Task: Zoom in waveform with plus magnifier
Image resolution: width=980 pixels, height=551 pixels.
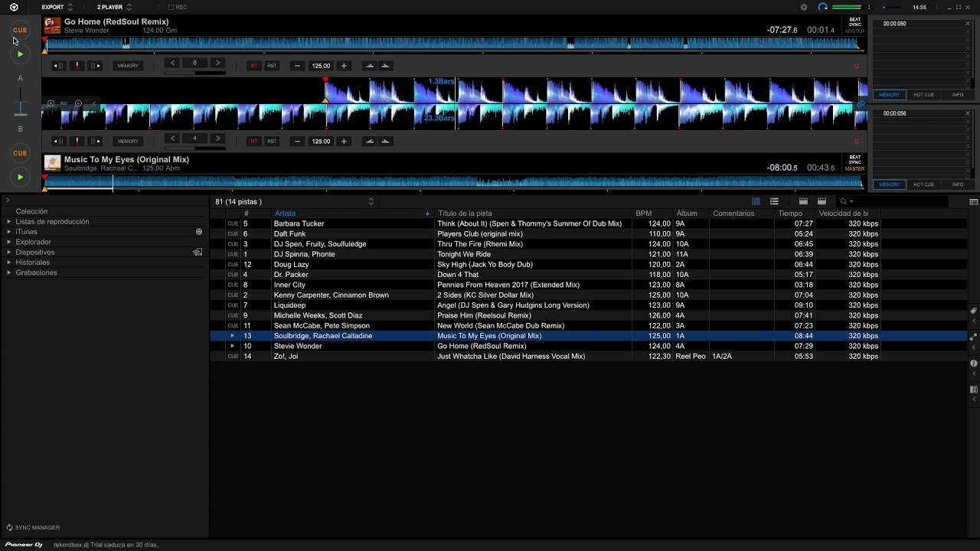Action: coord(51,103)
